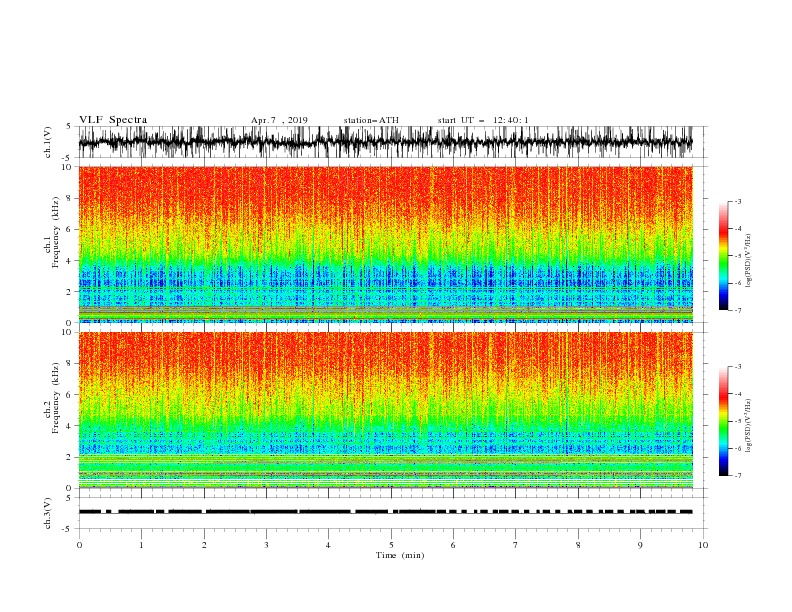Click the "ch.3(V)" axis label
Image resolution: width=792 pixels, height=612 pixels.
[48, 513]
